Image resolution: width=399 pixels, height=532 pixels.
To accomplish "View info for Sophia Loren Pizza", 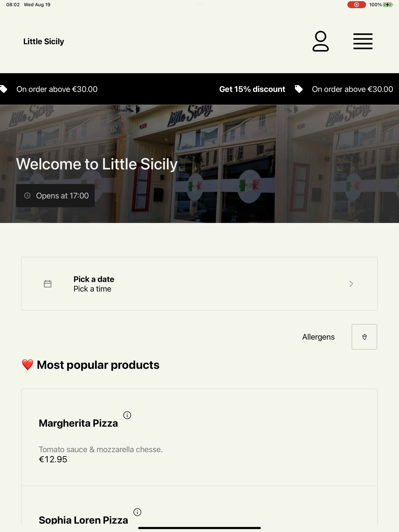I will pos(137,512).
